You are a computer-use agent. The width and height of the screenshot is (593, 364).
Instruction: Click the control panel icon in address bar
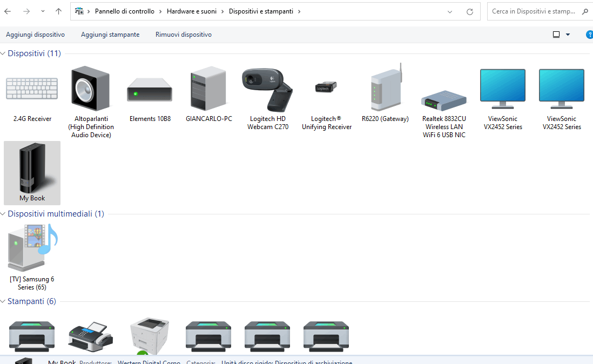click(79, 11)
